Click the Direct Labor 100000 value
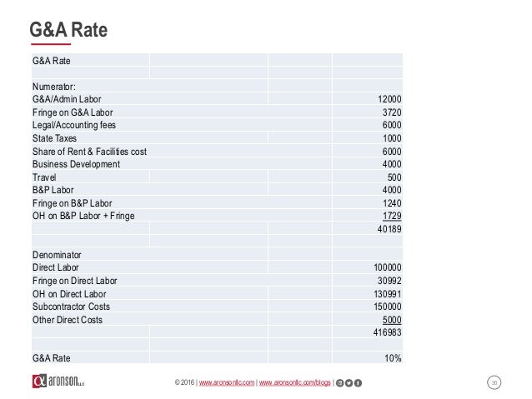 388,267
